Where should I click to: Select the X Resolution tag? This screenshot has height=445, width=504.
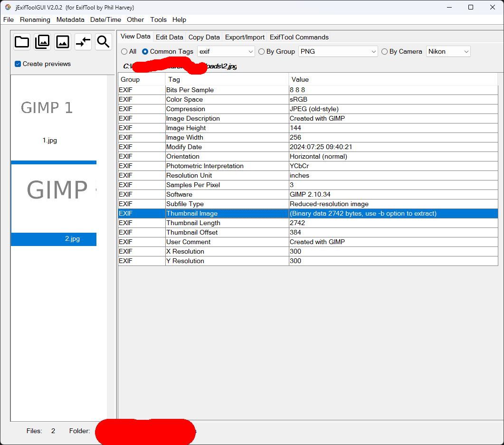[227, 252]
